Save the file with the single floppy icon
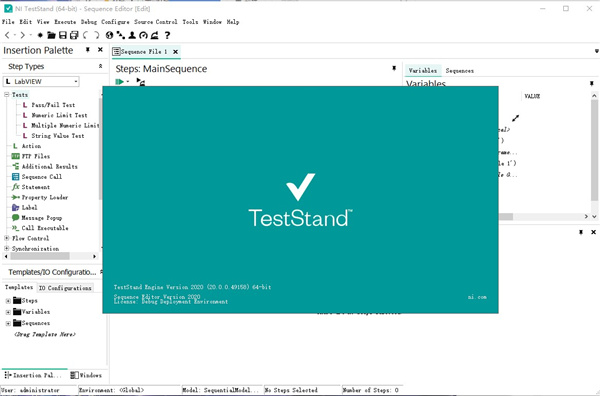The width and height of the screenshot is (600, 396). [63, 35]
